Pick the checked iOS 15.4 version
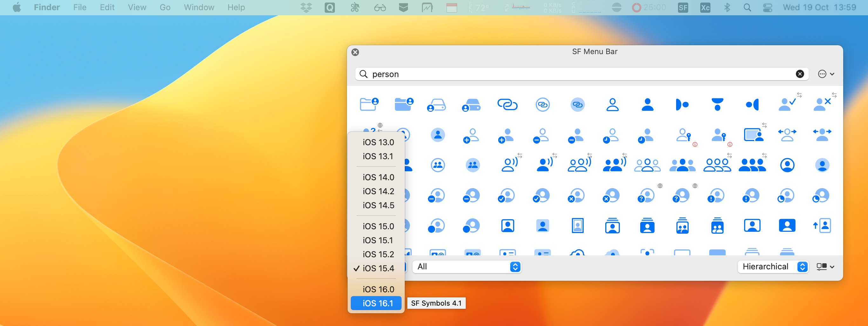This screenshot has height=326, width=868. coord(378,268)
